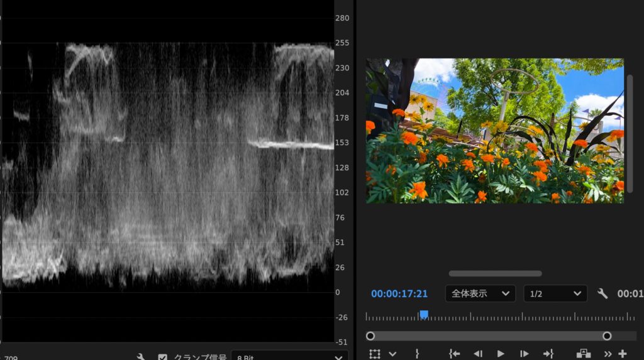This screenshot has width=644, height=360.
Task: Click the Mark Out brace icon
Action: (416, 354)
